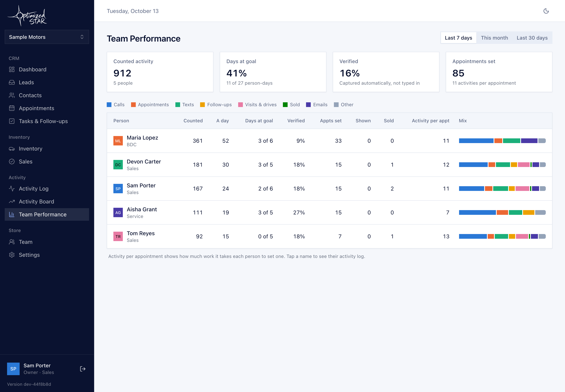Image resolution: width=565 pixels, height=392 pixels.
Task: Open Settings via its gear icon
Action: pos(12,255)
